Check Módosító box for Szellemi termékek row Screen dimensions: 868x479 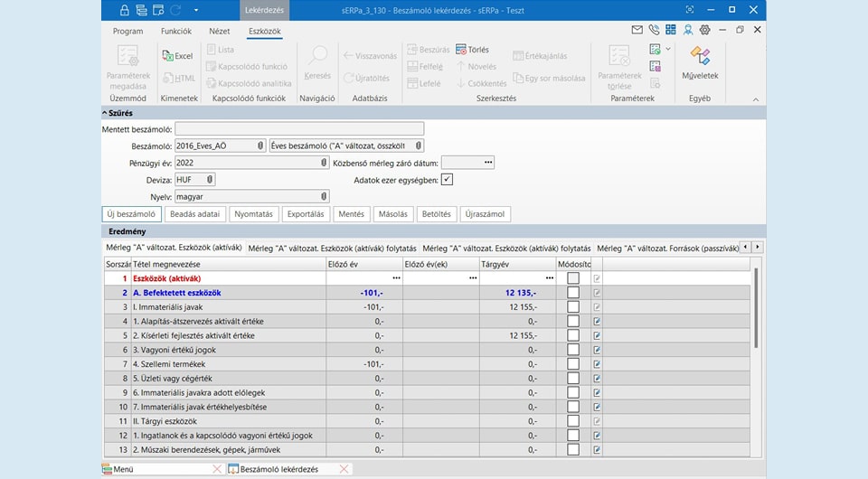pos(573,364)
